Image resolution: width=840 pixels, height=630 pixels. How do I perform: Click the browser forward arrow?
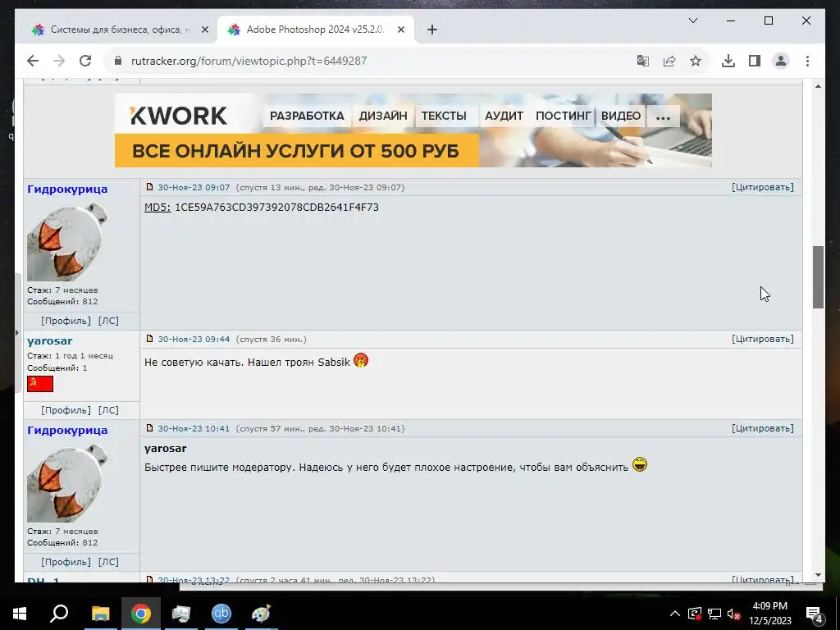click(x=59, y=61)
